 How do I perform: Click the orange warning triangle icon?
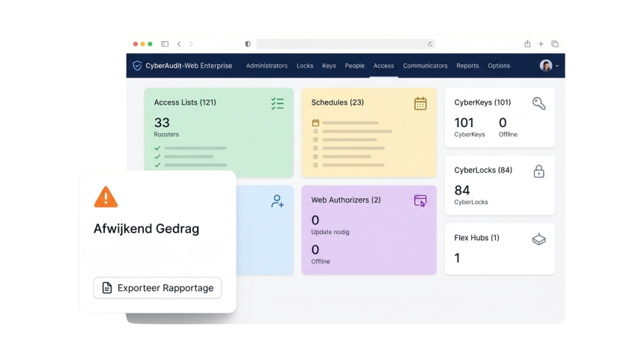pyautogui.click(x=106, y=197)
